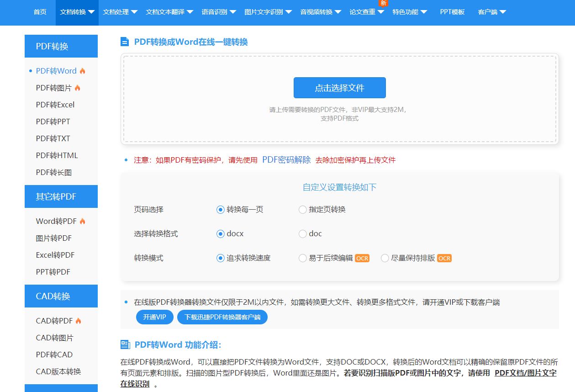This screenshot has height=392, width=575.
Task: Click the 新 badge on 论文查重
Action: click(x=383, y=3)
